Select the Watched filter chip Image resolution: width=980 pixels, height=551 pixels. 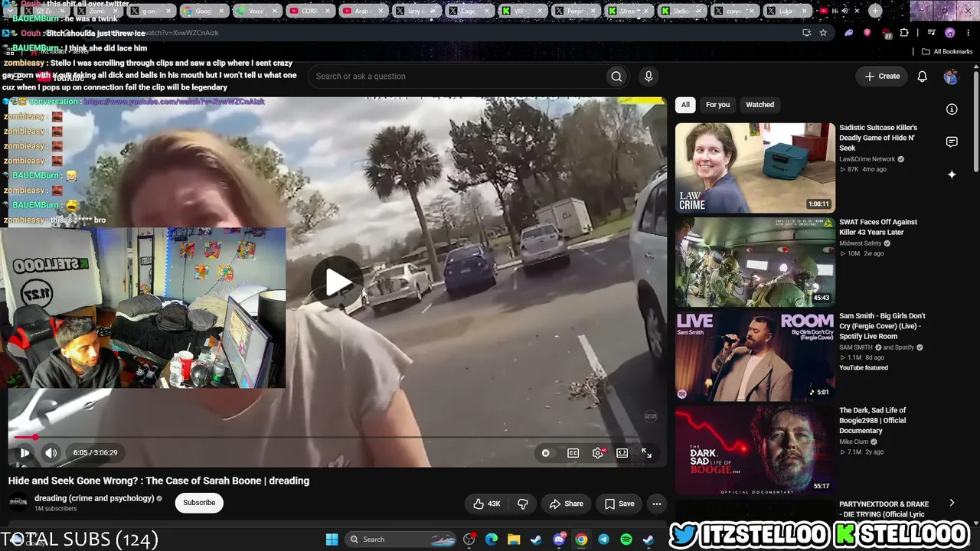[759, 105]
